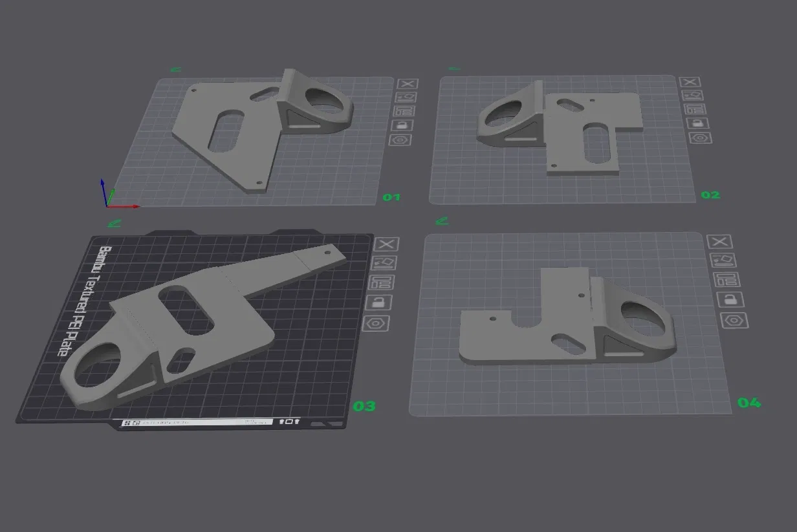Open plate 02 settings hexagon icon
This screenshot has height=532, width=797.
click(x=700, y=137)
